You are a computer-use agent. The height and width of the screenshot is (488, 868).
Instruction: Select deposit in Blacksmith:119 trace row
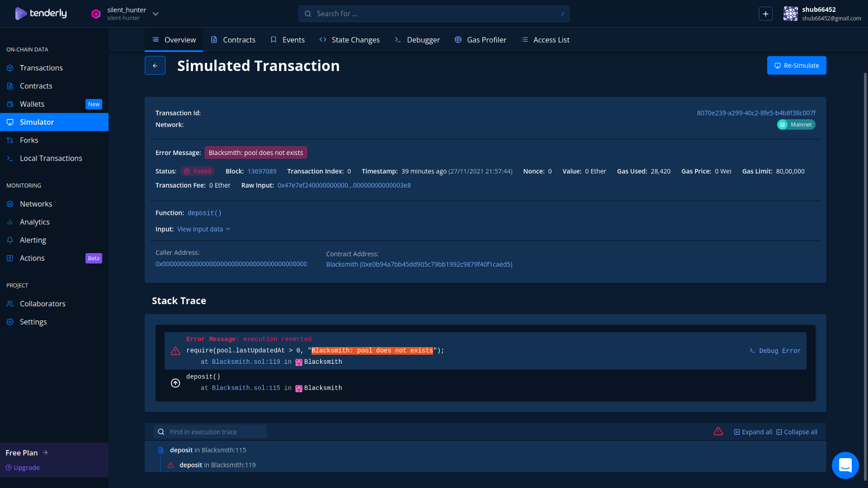pos(217,465)
